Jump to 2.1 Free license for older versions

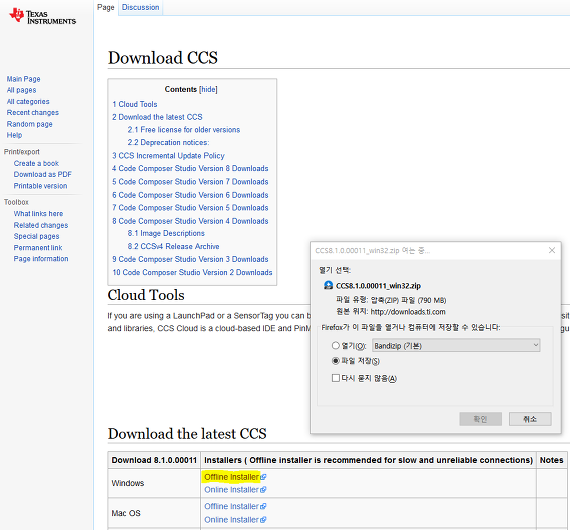coord(184,130)
